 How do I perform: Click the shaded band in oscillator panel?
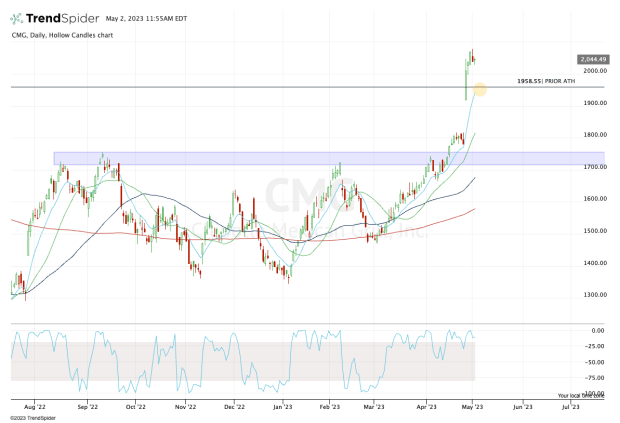240,361
